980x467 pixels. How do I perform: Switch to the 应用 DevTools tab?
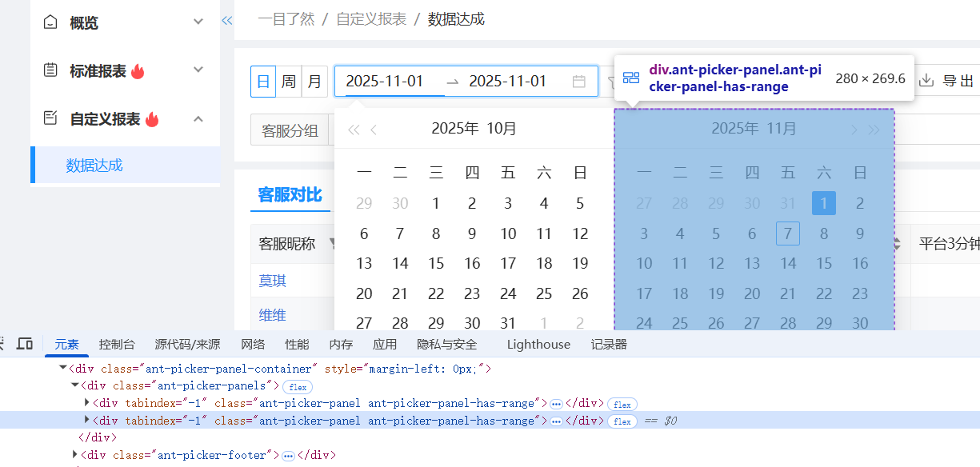tap(385, 345)
